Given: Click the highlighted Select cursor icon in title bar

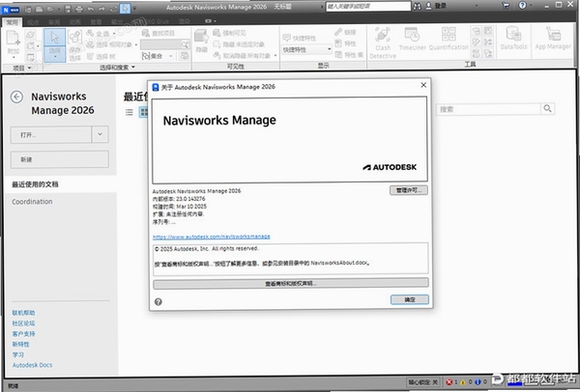Looking at the screenshot, I should point(125,9).
